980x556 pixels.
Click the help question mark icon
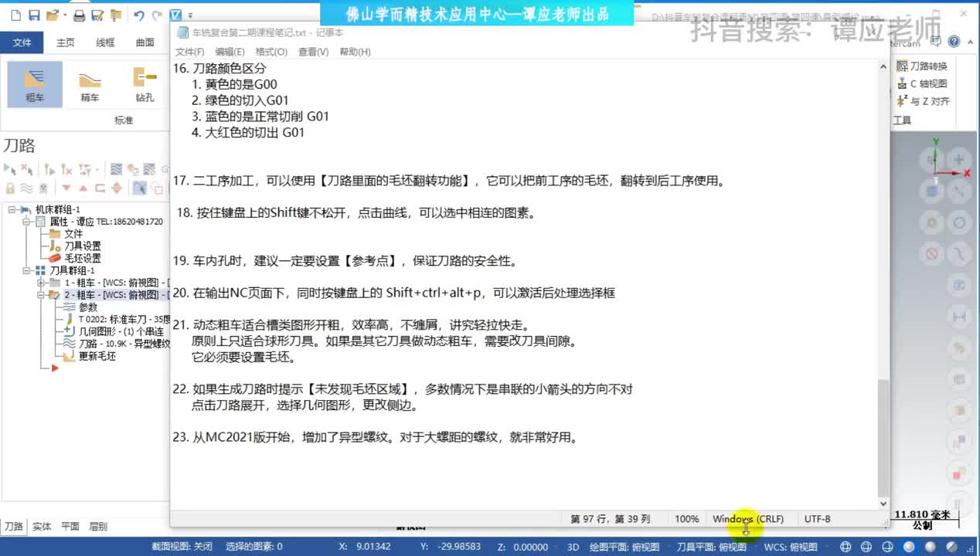(954, 42)
